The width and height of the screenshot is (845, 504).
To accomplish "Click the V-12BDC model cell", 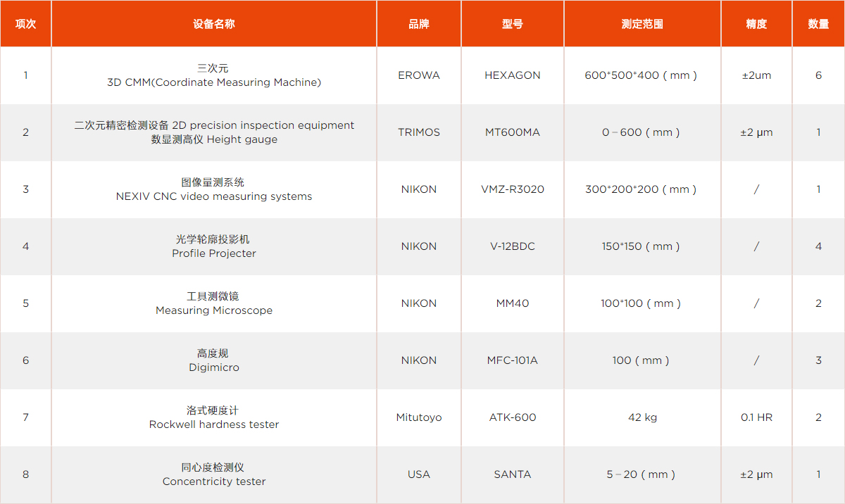I will (x=513, y=246).
